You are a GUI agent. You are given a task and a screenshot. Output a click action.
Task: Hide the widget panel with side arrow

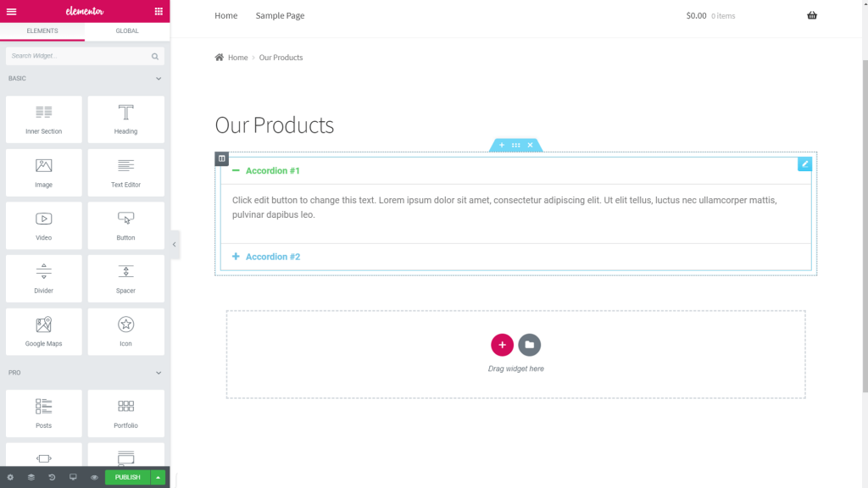tap(174, 244)
